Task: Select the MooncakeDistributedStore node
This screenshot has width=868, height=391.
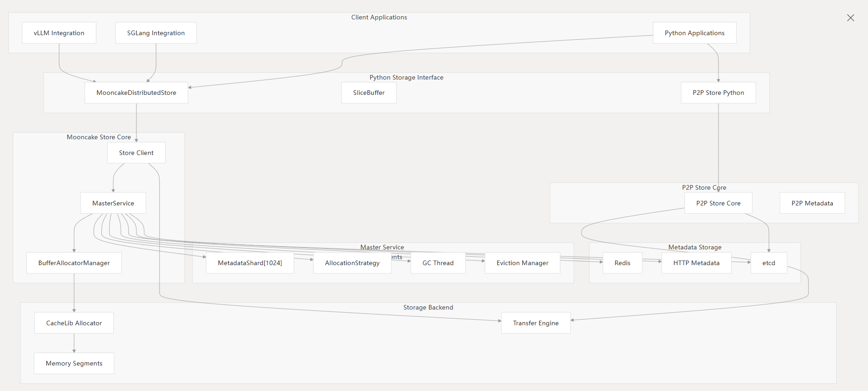Action: click(136, 93)
